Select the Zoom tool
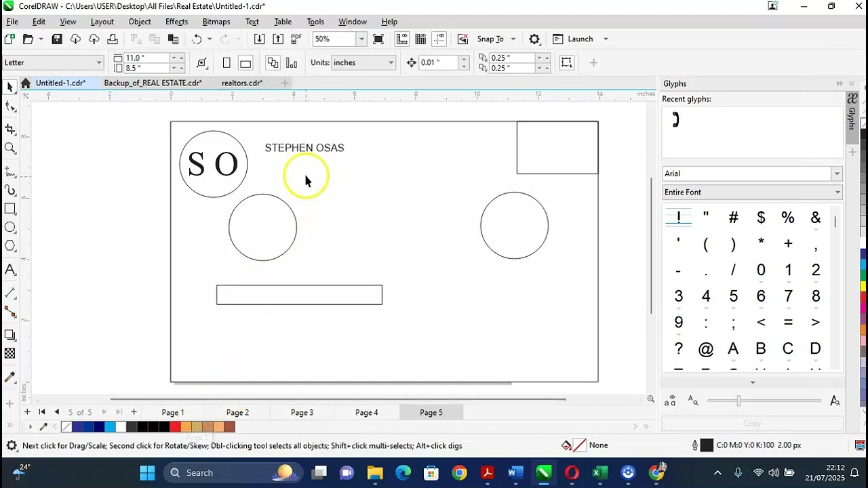 tap(10, 148)
